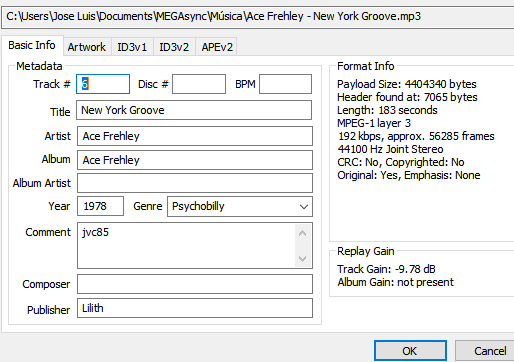
Task: Click Track Gain -9.78 dB text
Action: click(x=386, y=269)
